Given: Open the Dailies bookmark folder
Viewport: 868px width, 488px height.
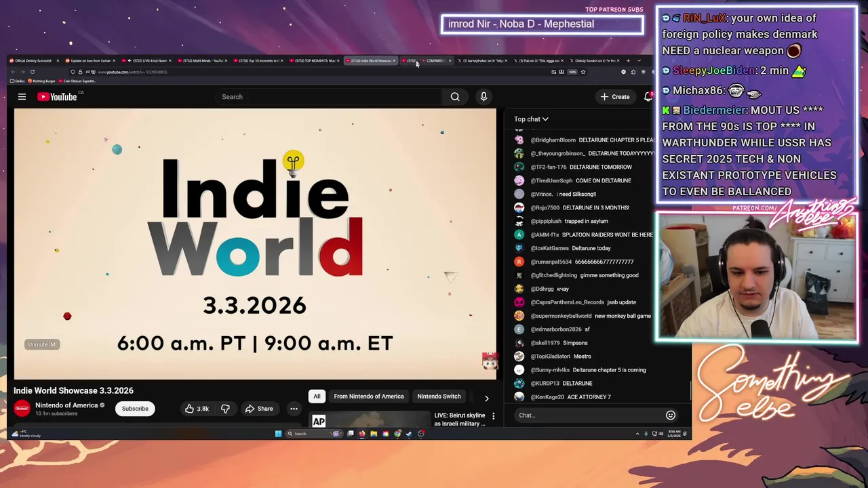Looking at the screenshot, I should click(18, 81).
